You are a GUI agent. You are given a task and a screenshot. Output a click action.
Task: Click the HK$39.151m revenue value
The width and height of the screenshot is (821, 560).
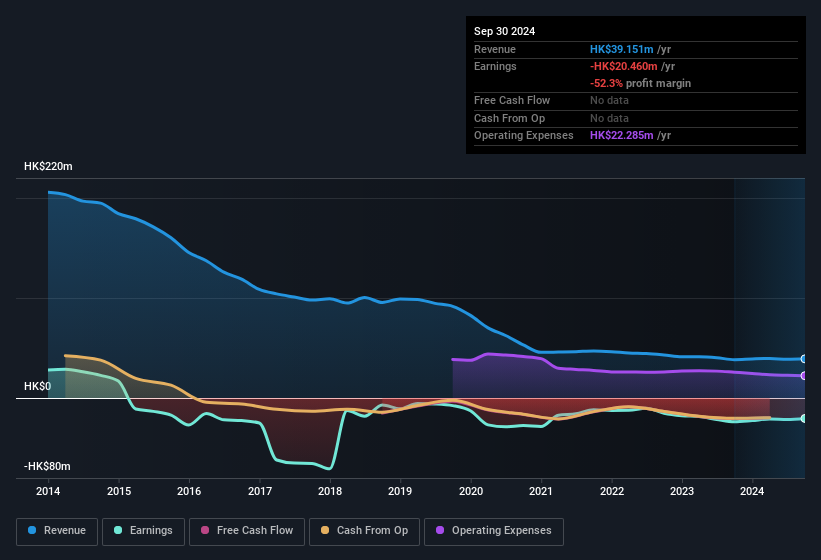tap(622, 49)
